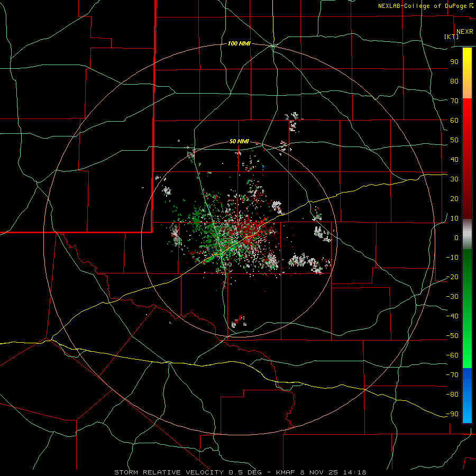Image resolution: width=476 pixels, height=476 pixels.
Task: Click the 0 value on velocity scale
Action: 456,237
